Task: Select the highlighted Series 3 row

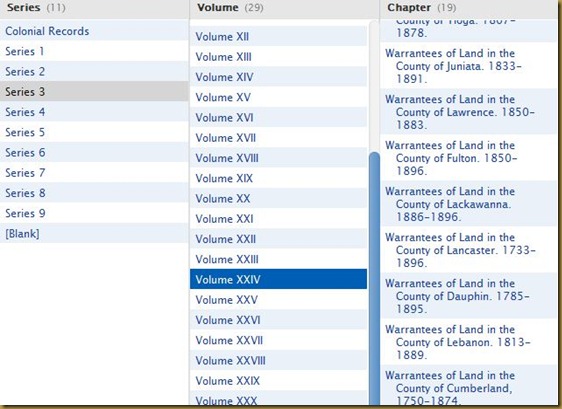Action: 94,91
